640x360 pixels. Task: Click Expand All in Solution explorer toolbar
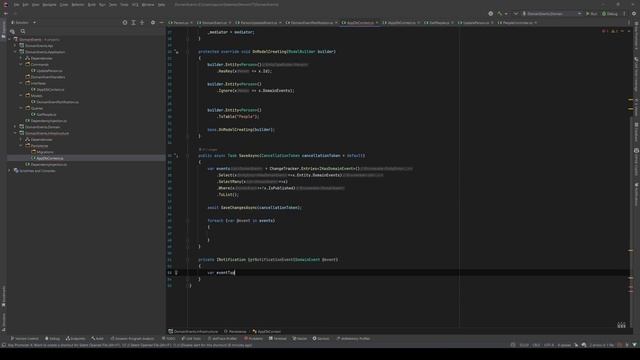tap(133, 22)
